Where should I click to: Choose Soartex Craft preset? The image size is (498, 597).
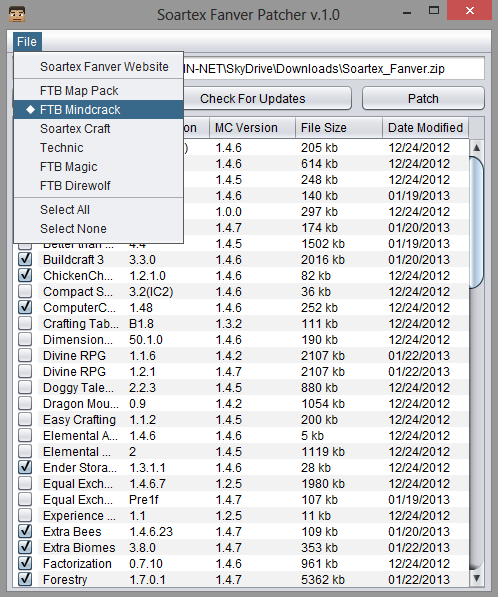[99, 129]
